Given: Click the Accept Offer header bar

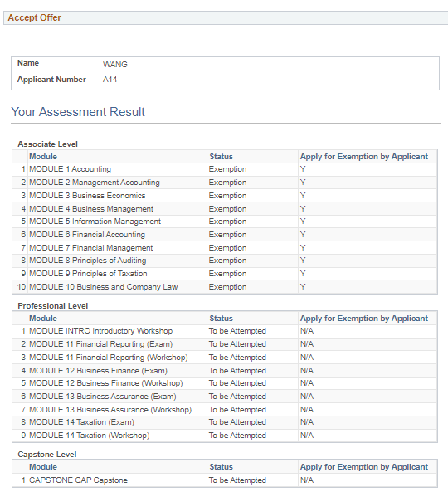Looking at the screenshot, I should point(226,18).
